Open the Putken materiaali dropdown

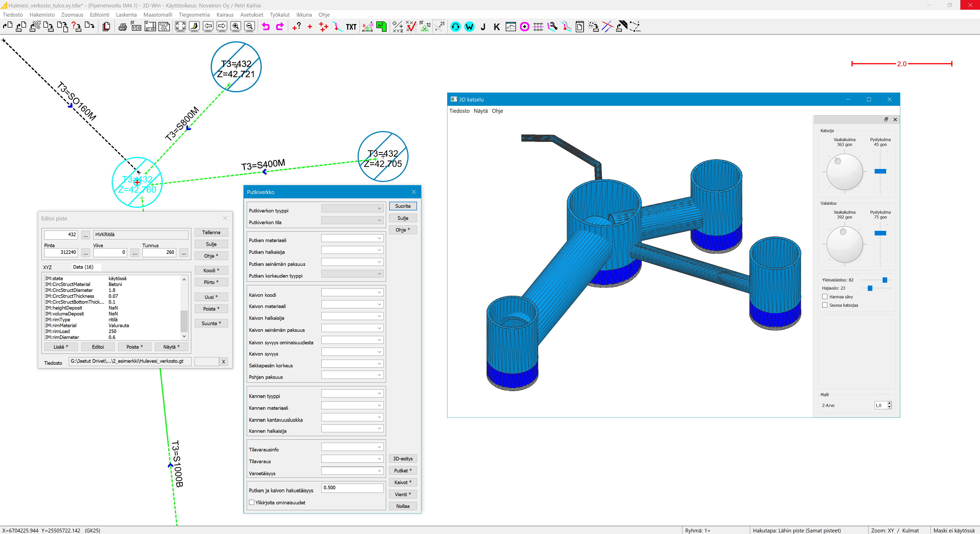[352, 238]
